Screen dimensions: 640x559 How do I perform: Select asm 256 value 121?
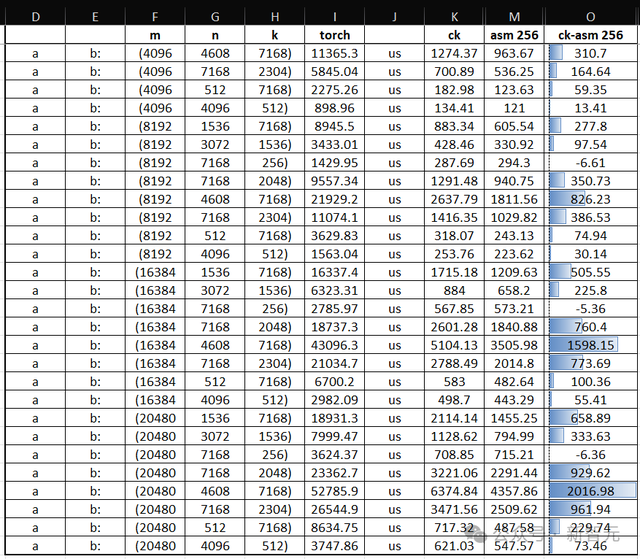tap(514, 108)
